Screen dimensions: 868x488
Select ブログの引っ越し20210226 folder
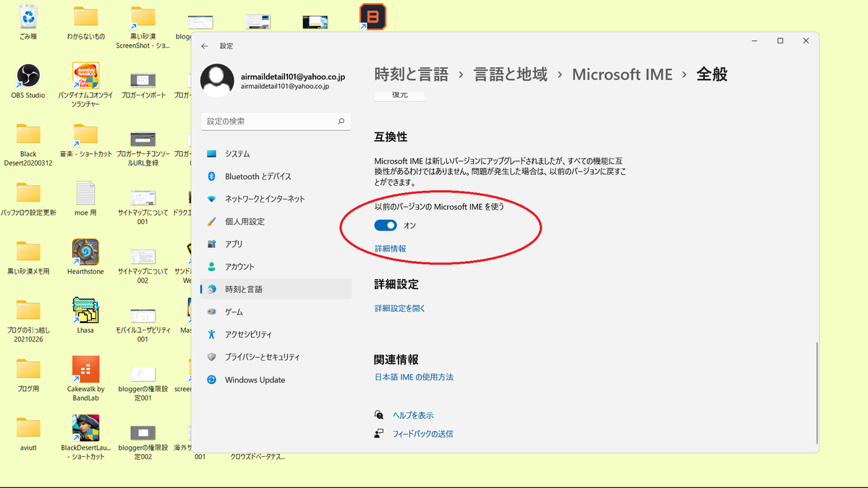[28, 320]
